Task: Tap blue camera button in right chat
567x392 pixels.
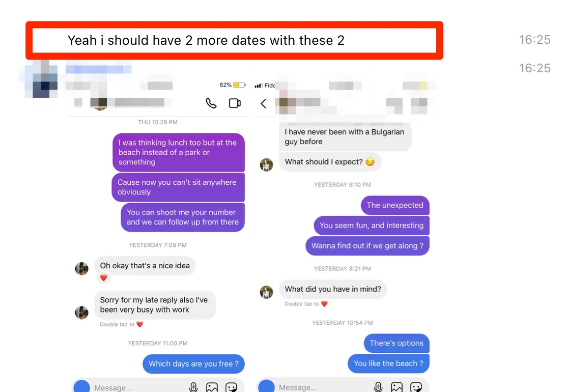Action: [x=267, y=386]
